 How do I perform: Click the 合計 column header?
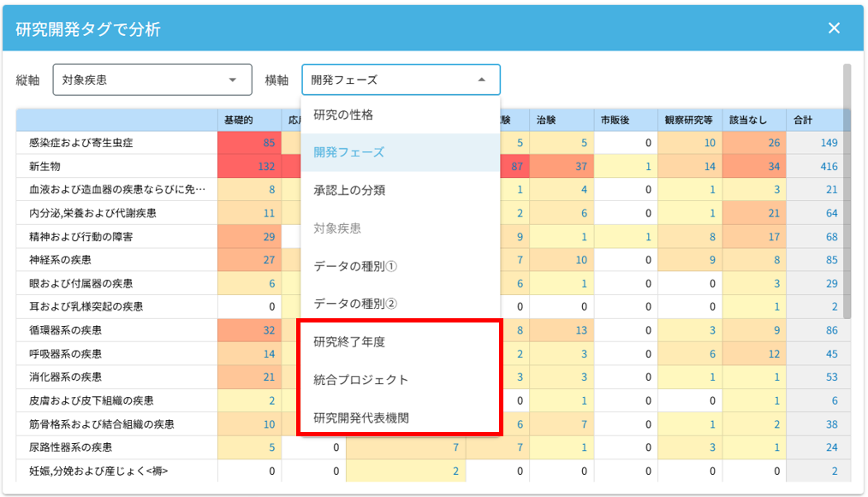pyautogui.click(x=804, y=121)
